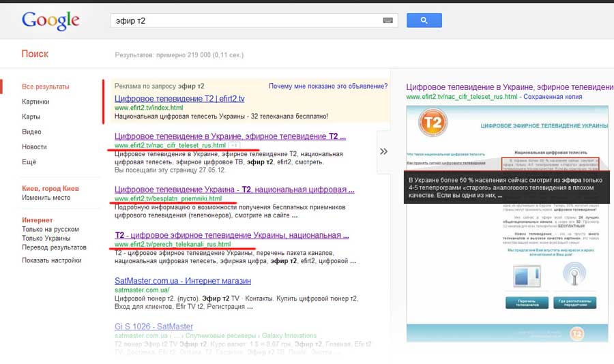Image resolution: width=614 pixels, height=364 pixels.
Task: Click "Киев, город Киев" location label
Action: (50, 189)
